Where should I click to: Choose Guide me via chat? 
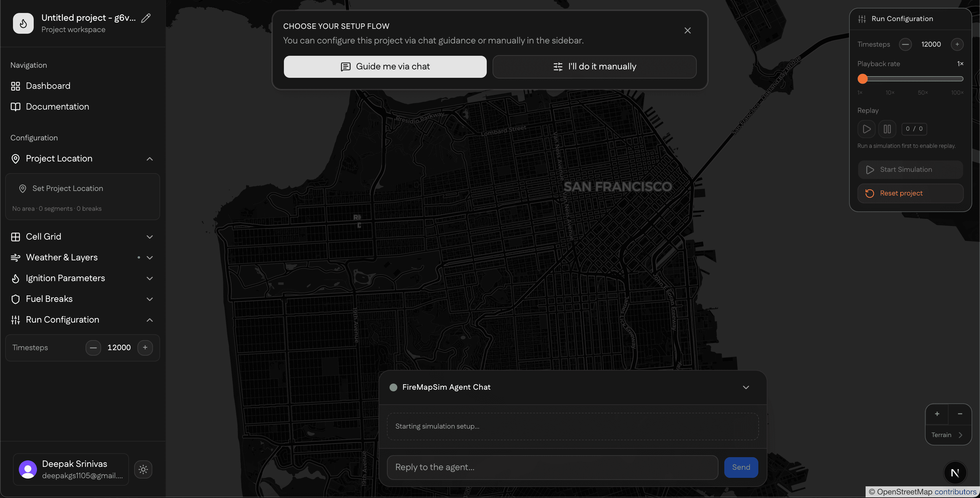pos(385,67)
